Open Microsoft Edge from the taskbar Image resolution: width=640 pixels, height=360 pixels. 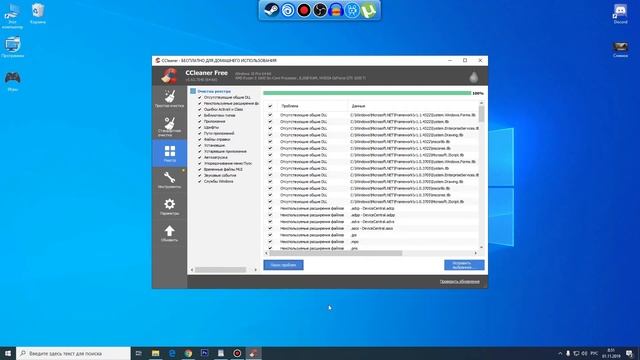click(x=172, y=353)
